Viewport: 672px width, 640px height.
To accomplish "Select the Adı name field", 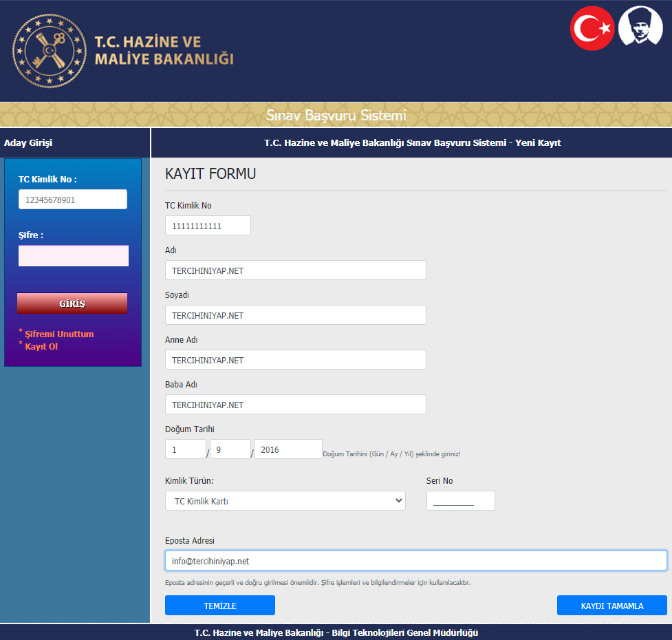I will pyautogui.click(x=295, y=270).
